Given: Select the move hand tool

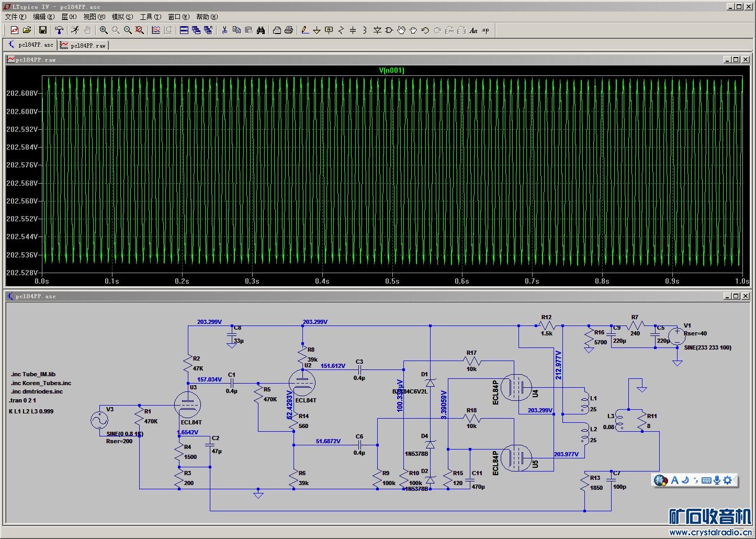Looking at the screenshot, I should 401,30.
